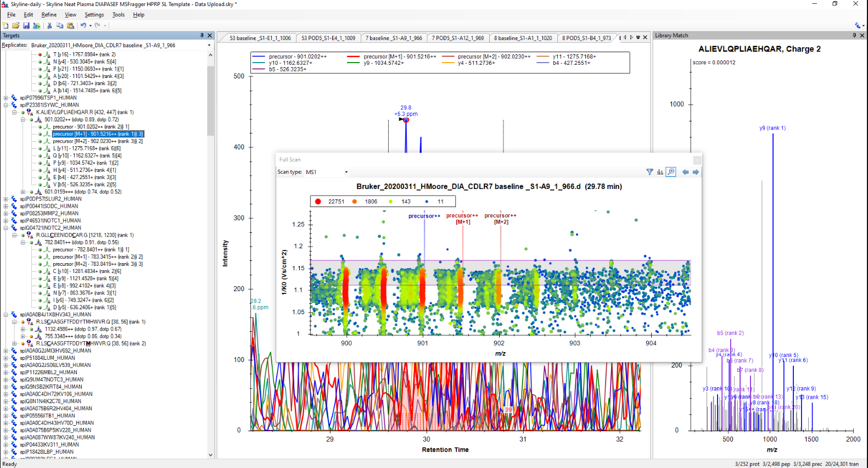Click the red 22751 intensity legend dot
The width and height of the screenshot is (868, 468).
coord(318,202)
